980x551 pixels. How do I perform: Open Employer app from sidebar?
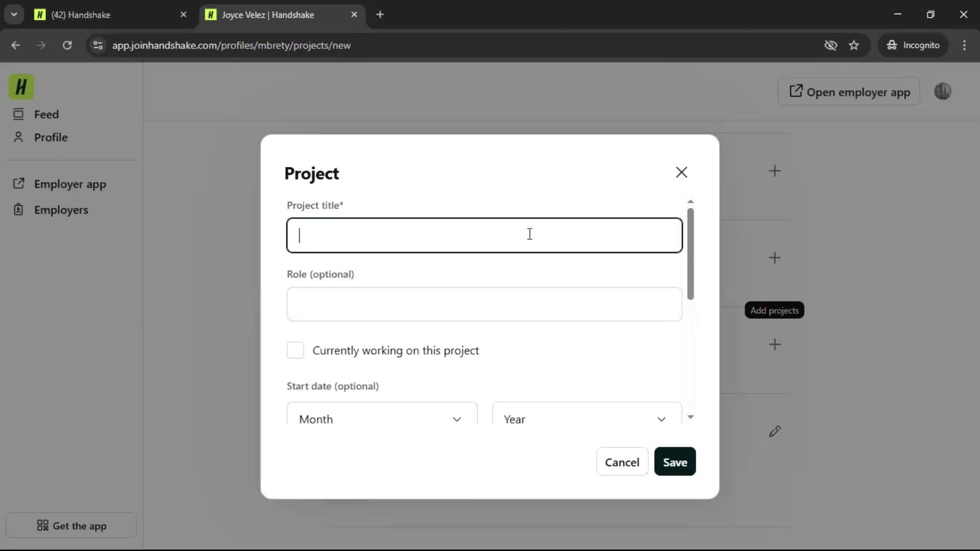click(70, 184)
